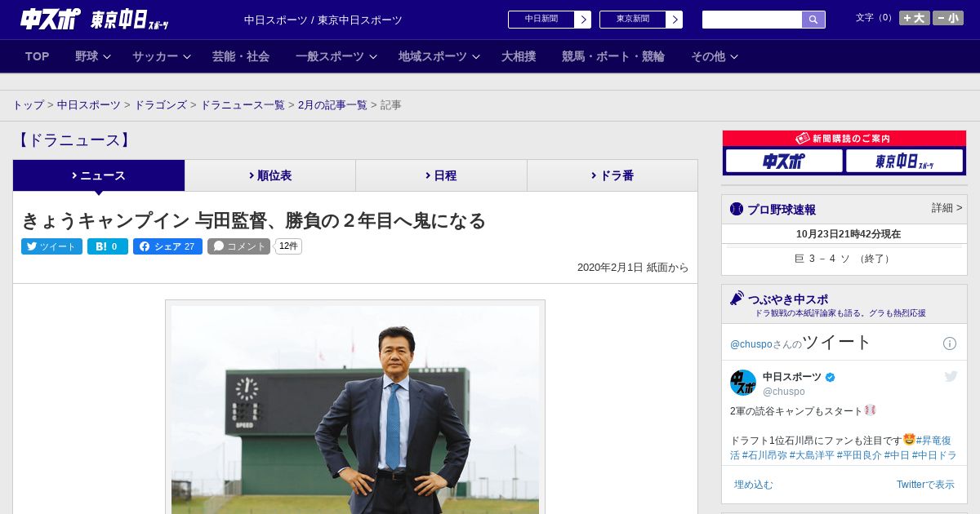Expand the サッカー dropdown menu

coord(161,56)
